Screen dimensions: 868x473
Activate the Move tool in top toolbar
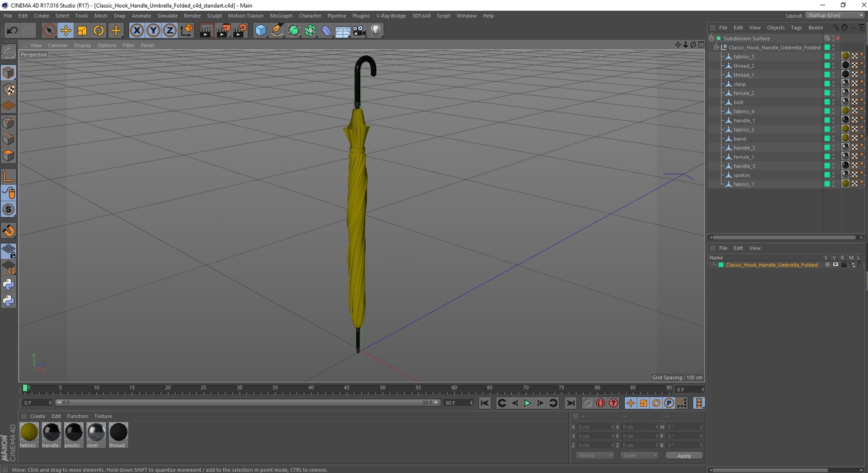pyautogui.click(x=66, y=30)
